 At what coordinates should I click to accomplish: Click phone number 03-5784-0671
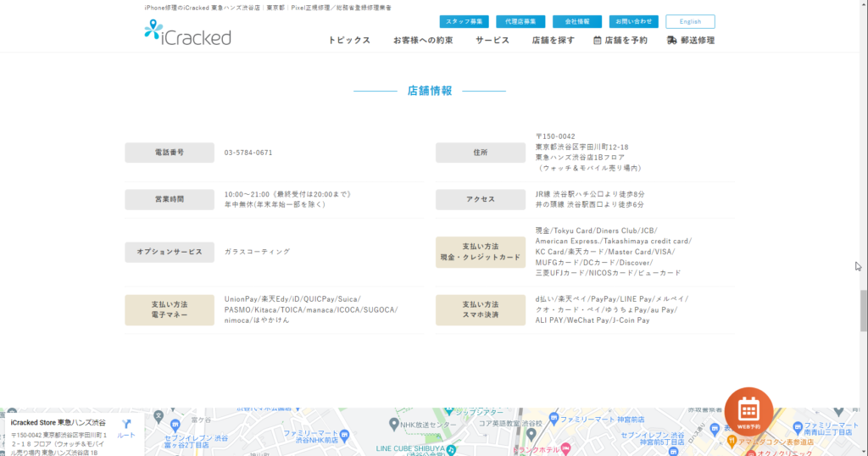point(248,153)
